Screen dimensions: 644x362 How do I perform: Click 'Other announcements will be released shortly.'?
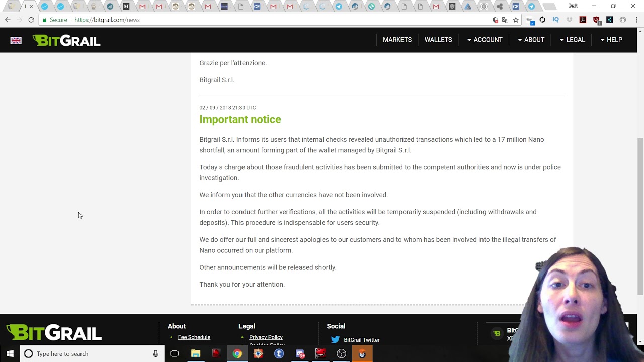268,267
